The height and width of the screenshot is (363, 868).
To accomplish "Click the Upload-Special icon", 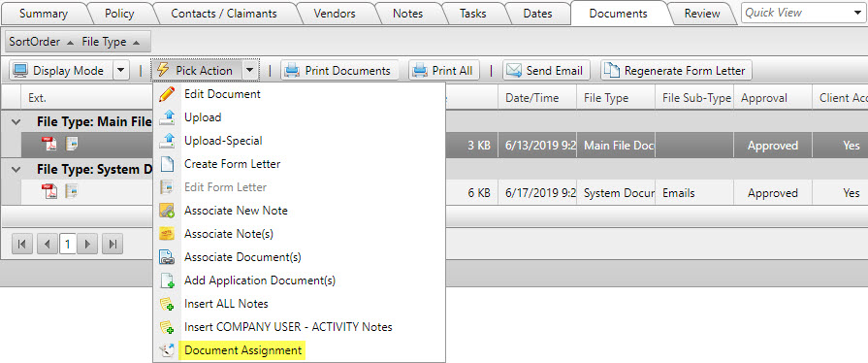I will 167,141.
